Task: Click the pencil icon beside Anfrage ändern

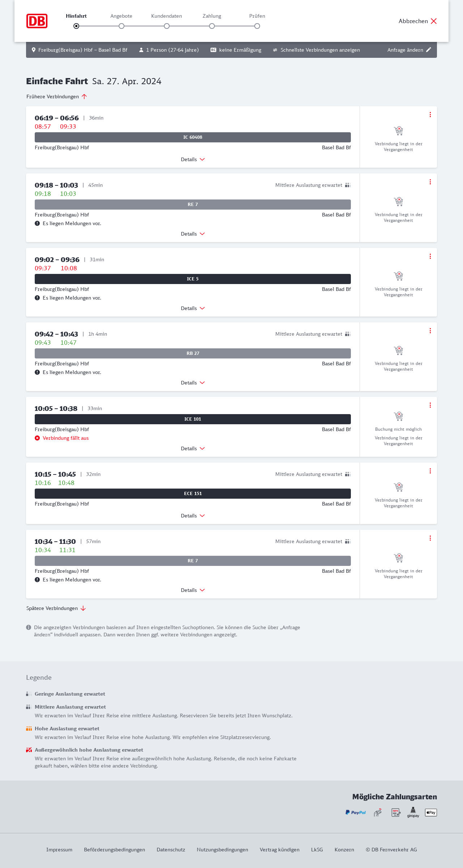Action: (429, 50)
